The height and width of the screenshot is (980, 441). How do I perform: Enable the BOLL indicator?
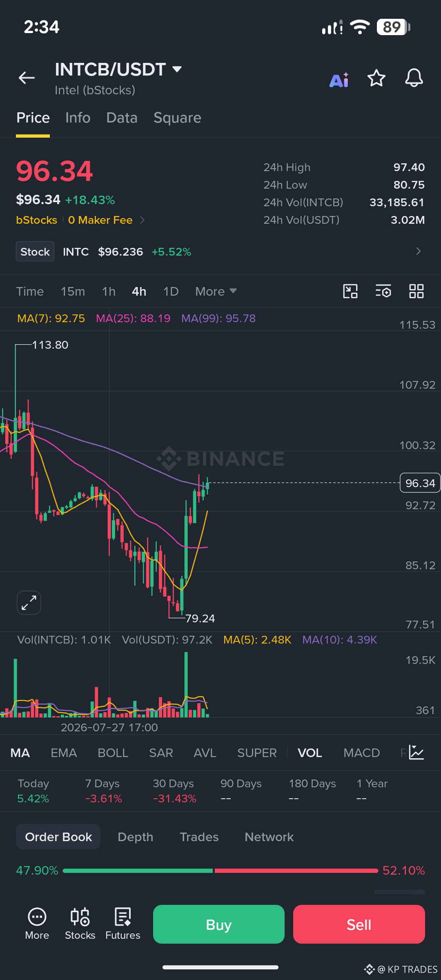[113, 753]
